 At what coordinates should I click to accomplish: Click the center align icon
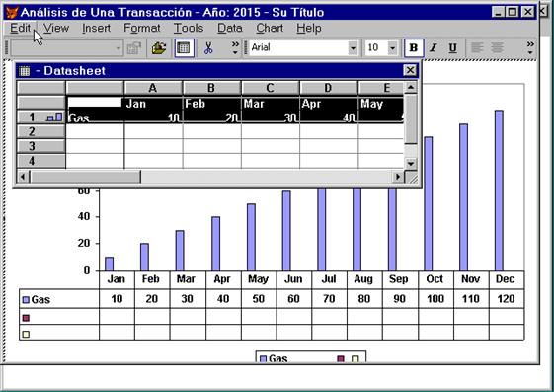click(498, 47)
